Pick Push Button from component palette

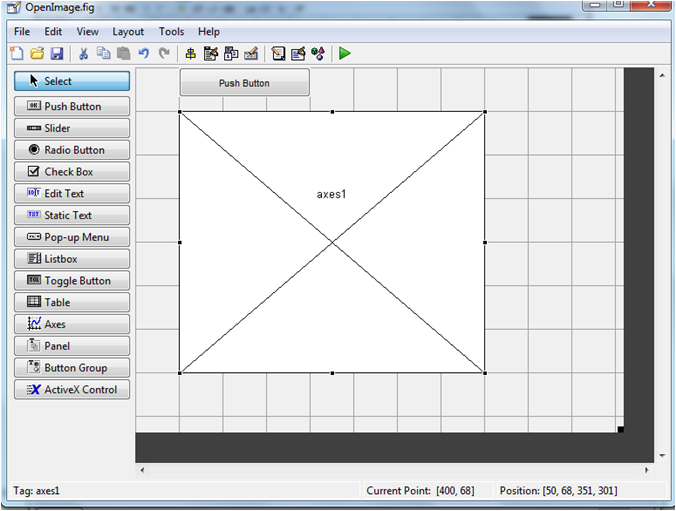[72, 106]
